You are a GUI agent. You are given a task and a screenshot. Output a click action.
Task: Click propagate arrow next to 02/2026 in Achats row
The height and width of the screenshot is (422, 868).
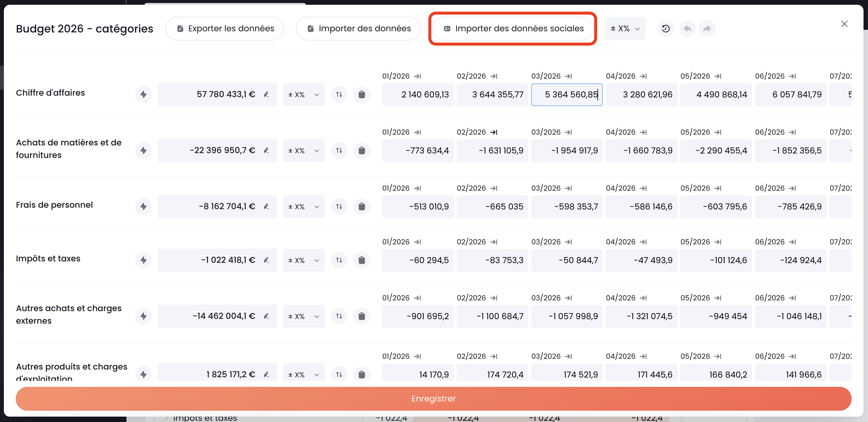(494, 132)
